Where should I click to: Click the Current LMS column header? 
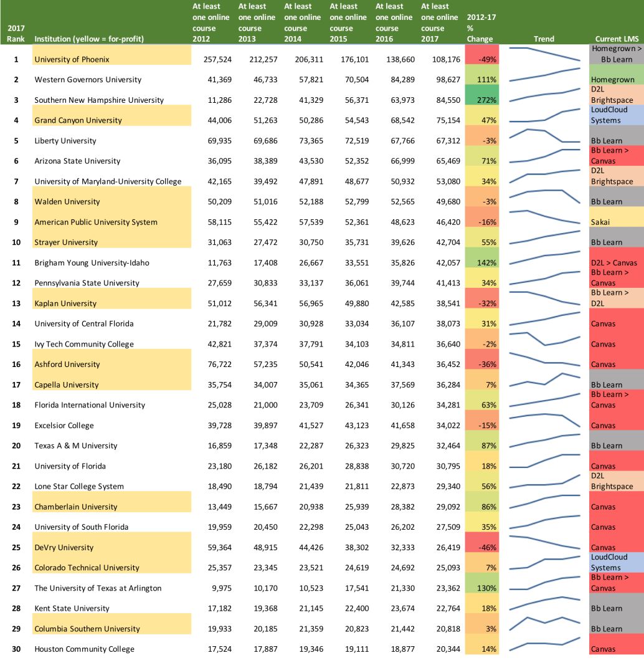[x=617, y=39]
